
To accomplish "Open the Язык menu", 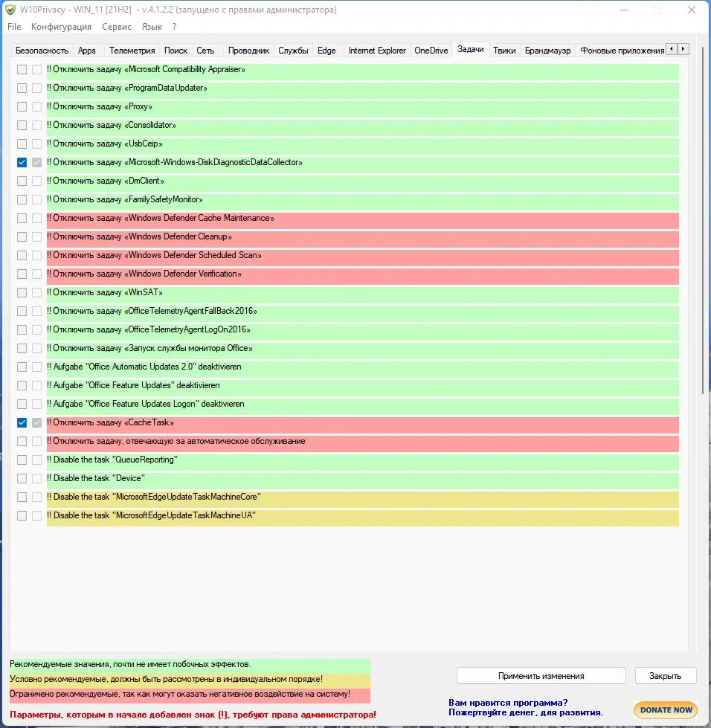I will [152, 27].
